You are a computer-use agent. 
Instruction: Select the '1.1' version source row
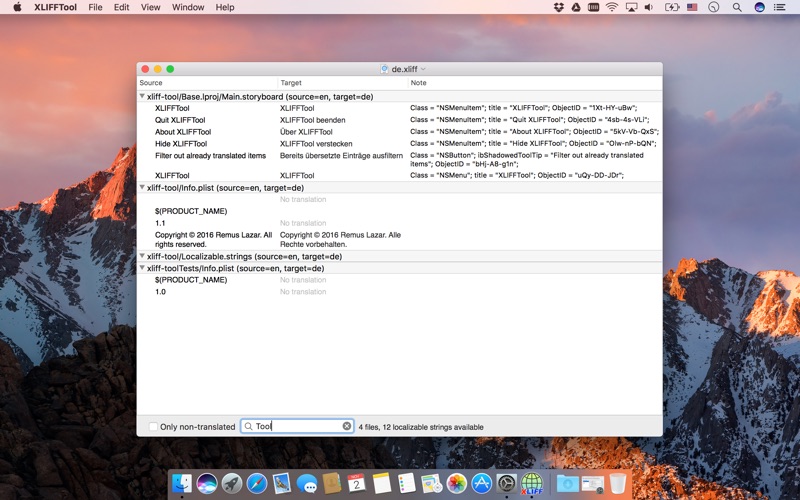tap(160, 223)
